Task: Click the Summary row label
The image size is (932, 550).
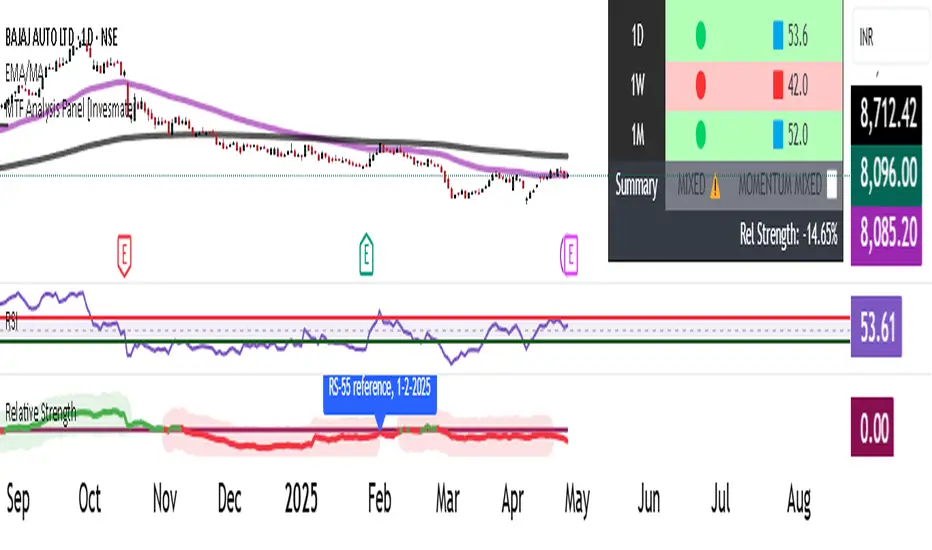Action: tap(637, 185)
